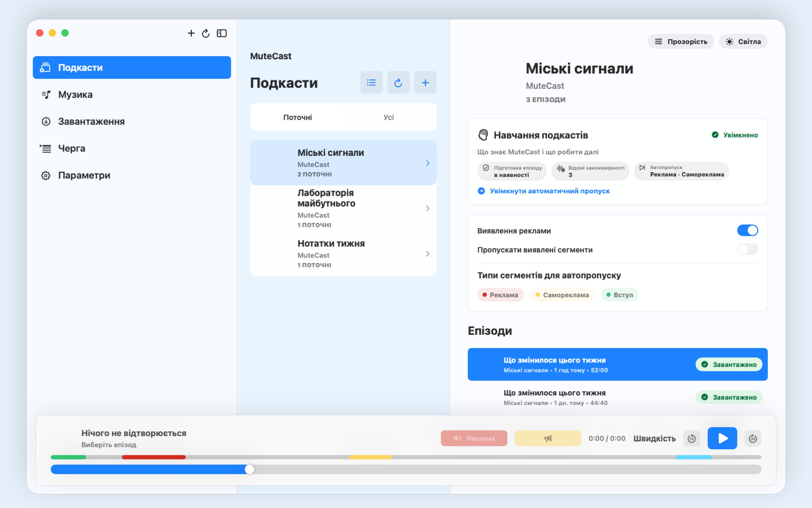Image resolution: width=812 pixels, height=508 pixels.
Task: Toggle the Реклама segment type chip
Action: click(x=500, y=295)
